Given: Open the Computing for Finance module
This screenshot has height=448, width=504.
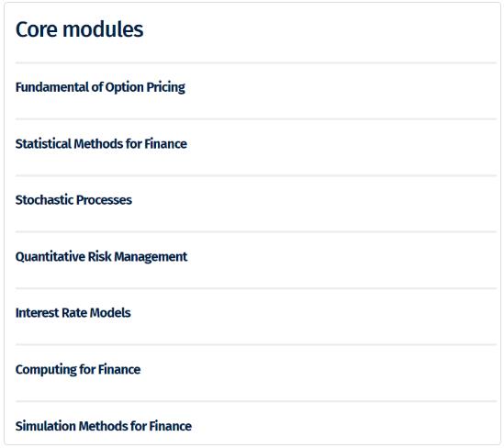Looking at the screenshot, I should 78,370.
